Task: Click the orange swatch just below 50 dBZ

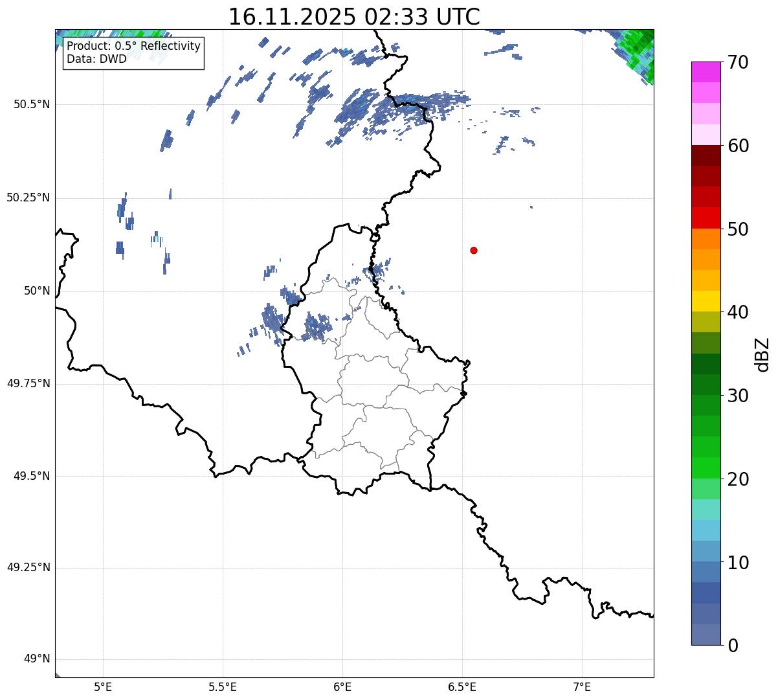Action: pos(706,239)
